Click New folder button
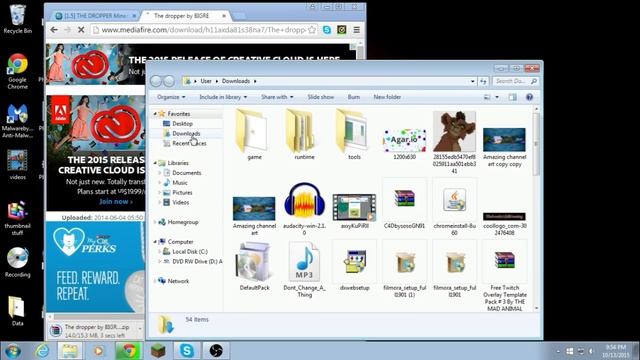This screenshot has width=640, height=360. point(387,97)
